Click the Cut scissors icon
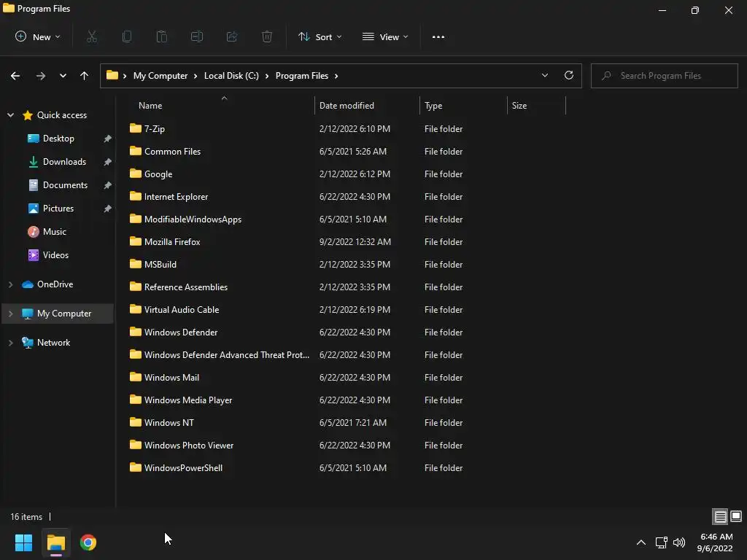 click(x=92, y=36)
